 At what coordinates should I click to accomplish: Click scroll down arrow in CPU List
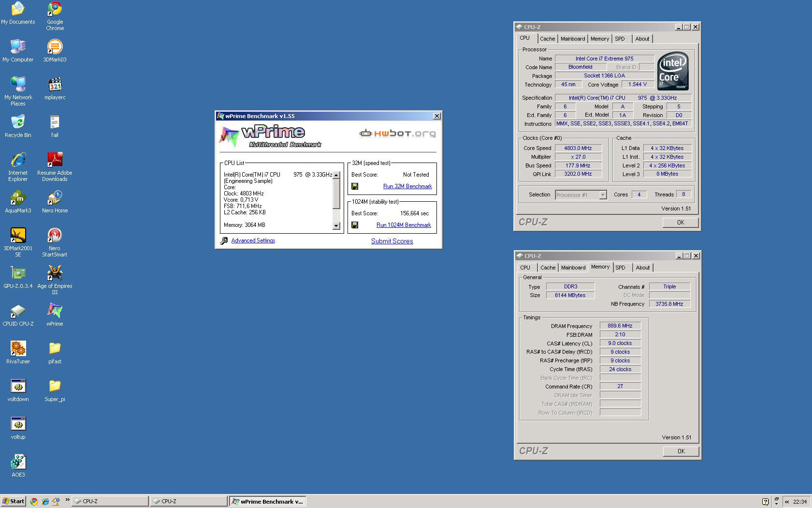[x=336, y=226]
